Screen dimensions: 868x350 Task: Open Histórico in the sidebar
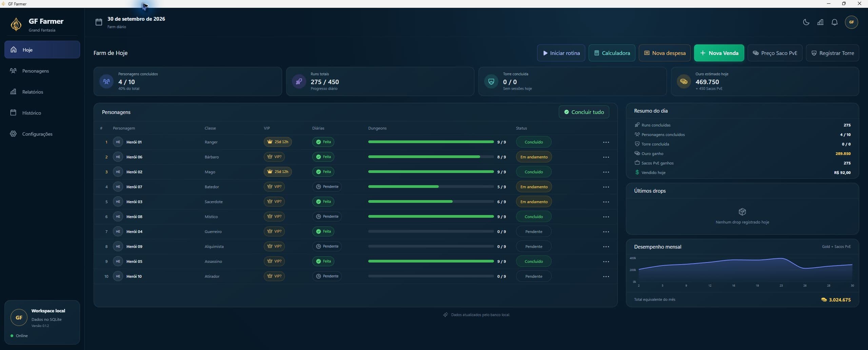pos(42,113)
